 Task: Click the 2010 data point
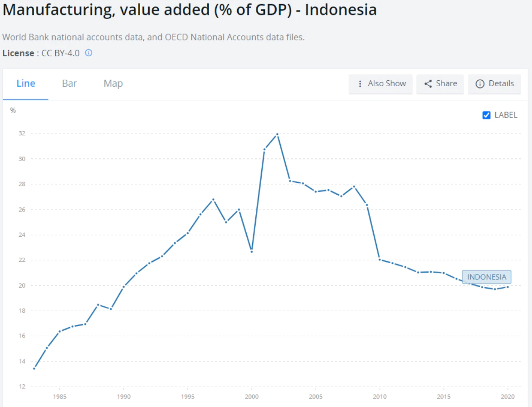[x=380, y=260]
